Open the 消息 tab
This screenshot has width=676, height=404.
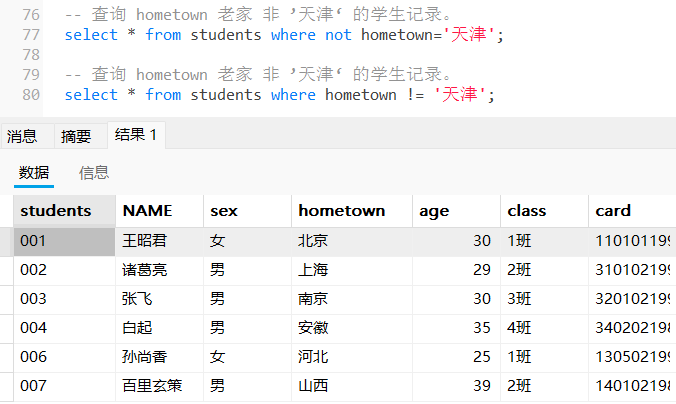click(27, 136)
